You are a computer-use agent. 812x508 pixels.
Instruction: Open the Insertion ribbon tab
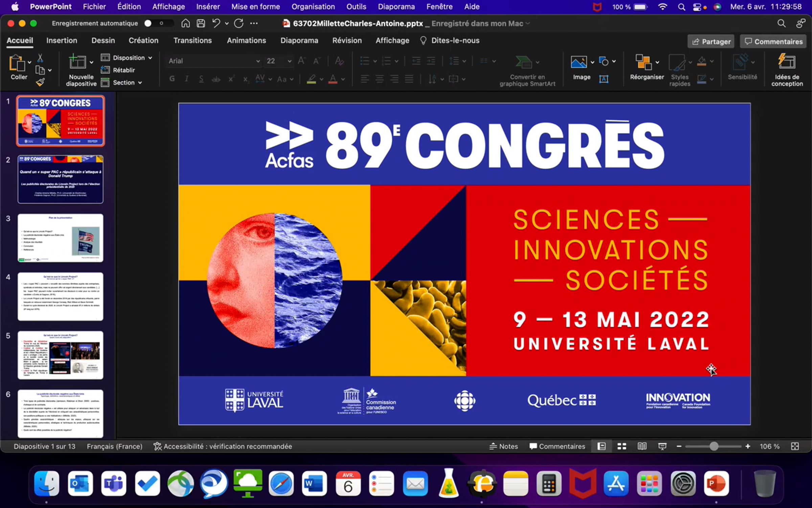62,41
